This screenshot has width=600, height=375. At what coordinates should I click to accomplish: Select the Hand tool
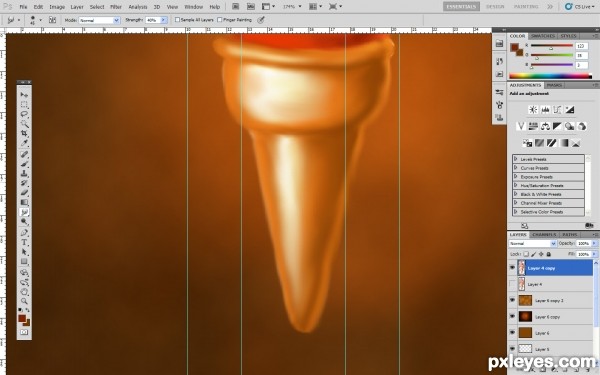[24, 292]
